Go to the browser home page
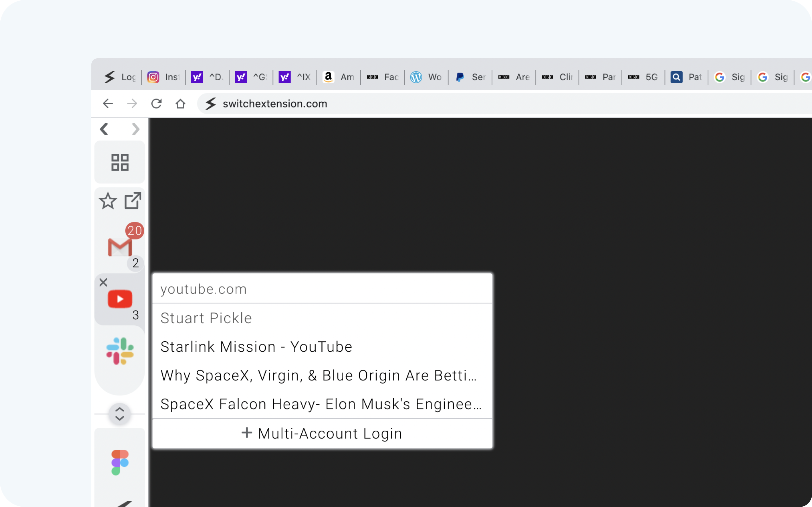 coord(180,104)
